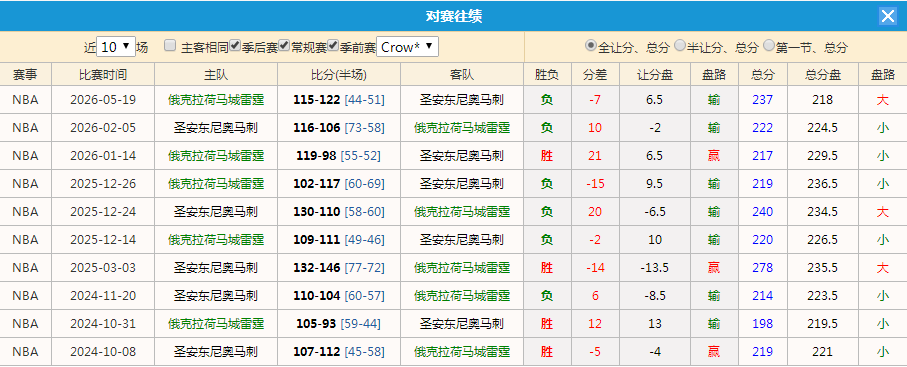Click the 对赛往绩 dialog title
The height and width of the screenshot is (367, 907).
(454, 16)
